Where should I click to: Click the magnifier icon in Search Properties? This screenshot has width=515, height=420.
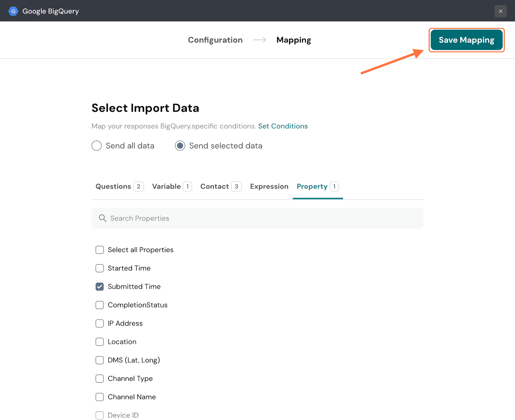click(102, 218)
